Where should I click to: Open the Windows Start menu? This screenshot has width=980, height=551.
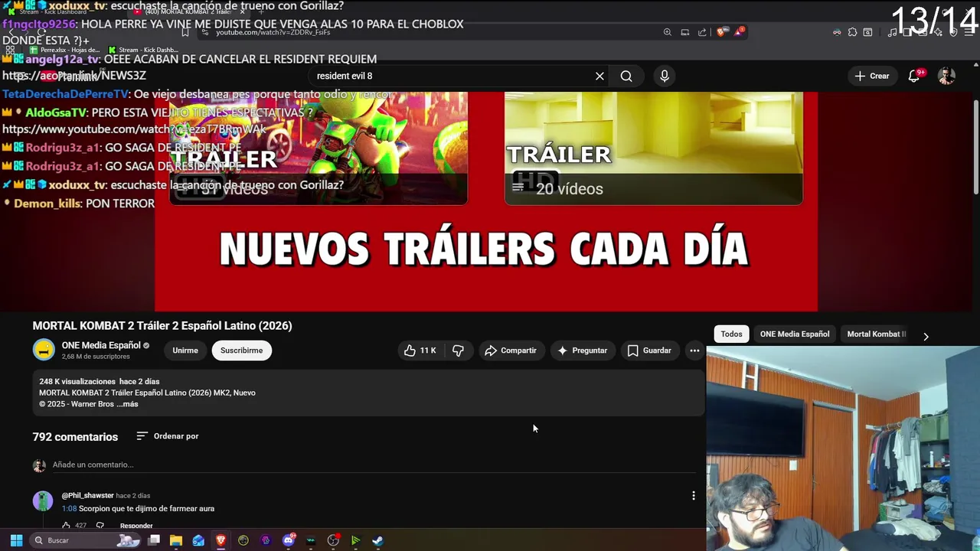tap(15, 540)
